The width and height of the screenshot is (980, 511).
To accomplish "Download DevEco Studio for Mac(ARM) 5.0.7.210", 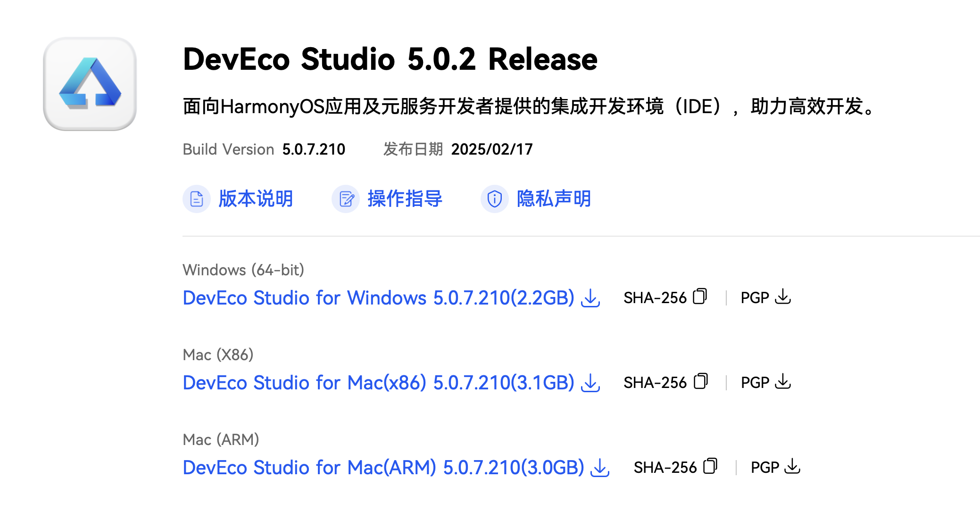I will click(x=383, y=468).
